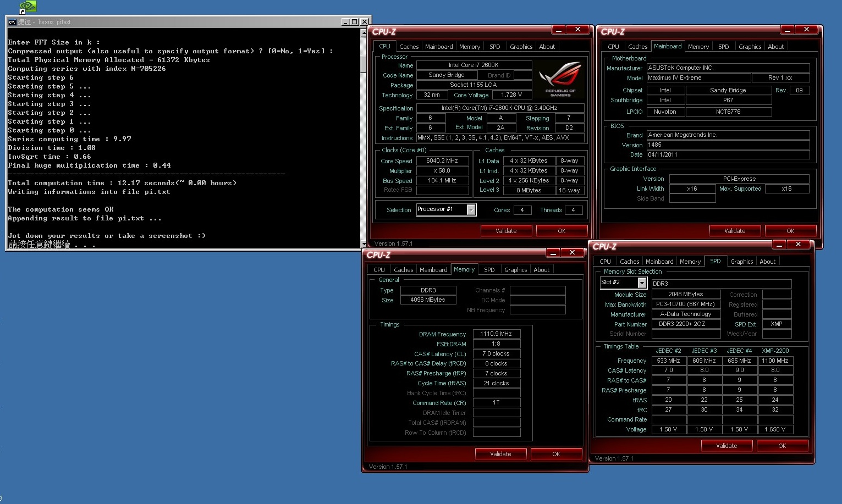Image resolution: width=842 pixels, height=504 pixels.
Task: Open Graphics tab in the Memory window
Action: click(x=515, y=270)
